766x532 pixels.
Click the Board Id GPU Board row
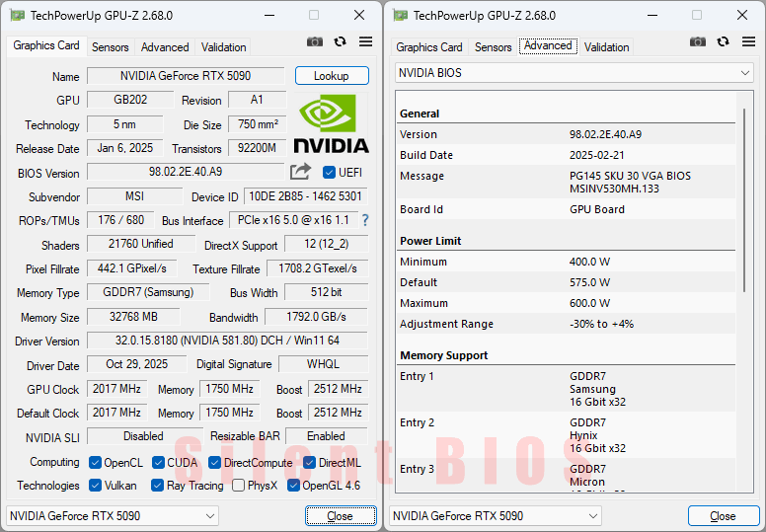(x=567, y=209)
